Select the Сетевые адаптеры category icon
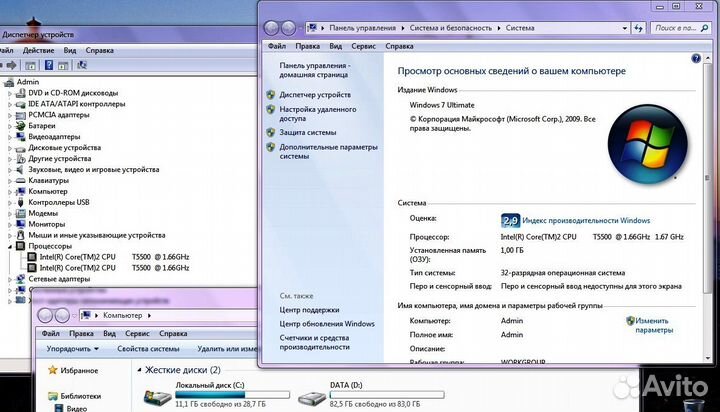Screen dimensions: 720x412 [20, 279]
